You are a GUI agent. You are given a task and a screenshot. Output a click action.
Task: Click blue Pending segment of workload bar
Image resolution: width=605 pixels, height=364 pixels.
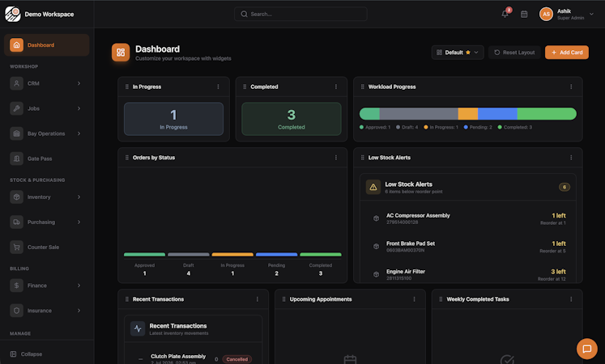[x=497, y=113]
